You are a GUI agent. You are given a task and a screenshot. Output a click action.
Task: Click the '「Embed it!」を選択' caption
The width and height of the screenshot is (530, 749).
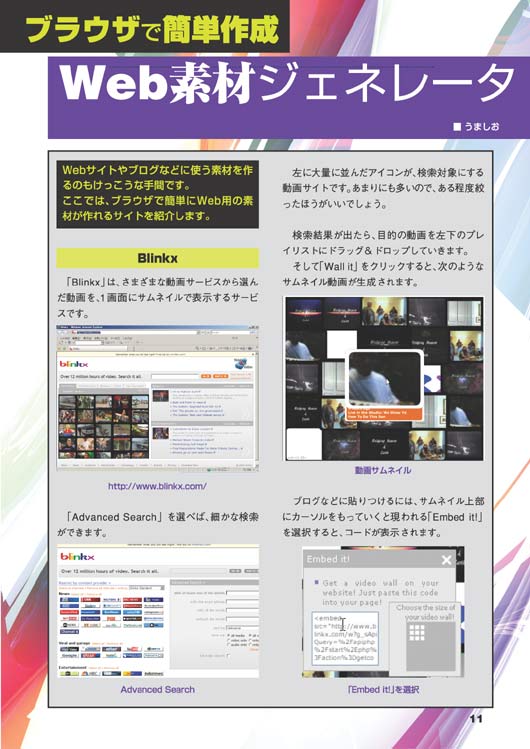383,689
